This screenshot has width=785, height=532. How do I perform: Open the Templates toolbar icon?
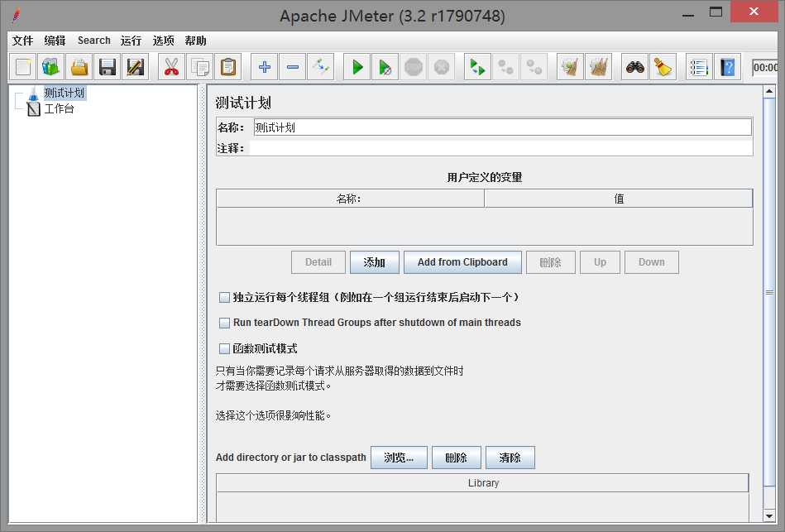pos(51,67)
